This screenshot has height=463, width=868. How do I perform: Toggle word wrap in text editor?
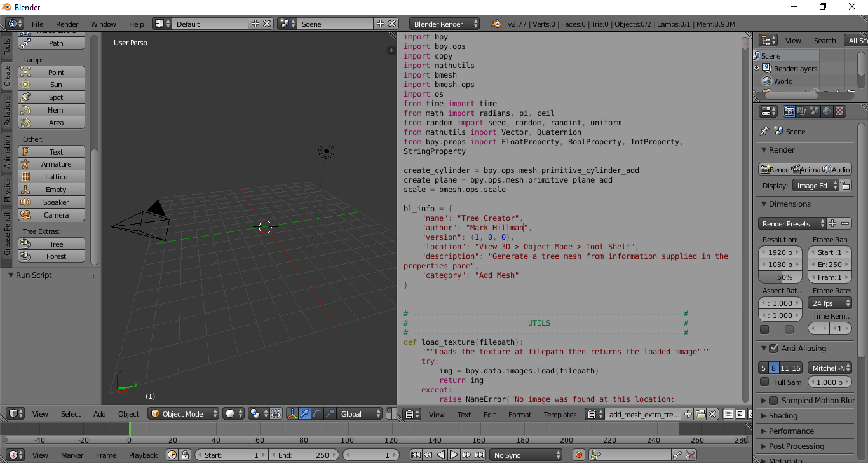point(740,414)
